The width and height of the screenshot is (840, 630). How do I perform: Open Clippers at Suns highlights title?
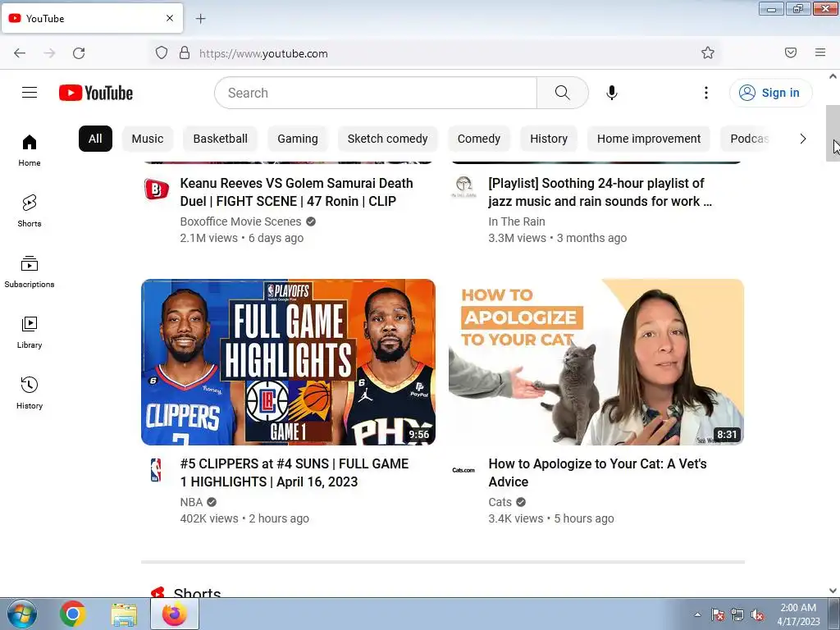click(x=294, y=472)
